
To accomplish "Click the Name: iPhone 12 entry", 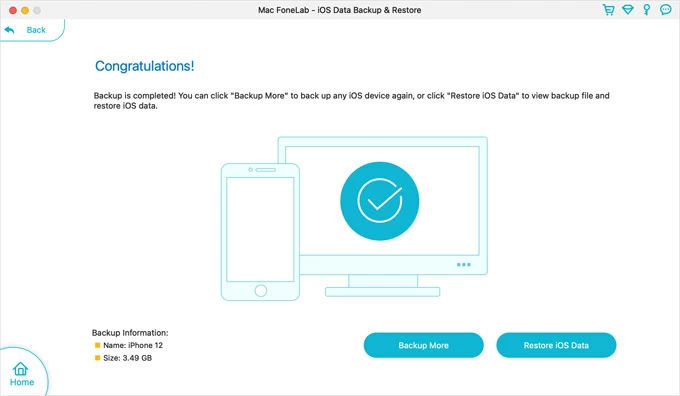I will click(x=133, y=345).
